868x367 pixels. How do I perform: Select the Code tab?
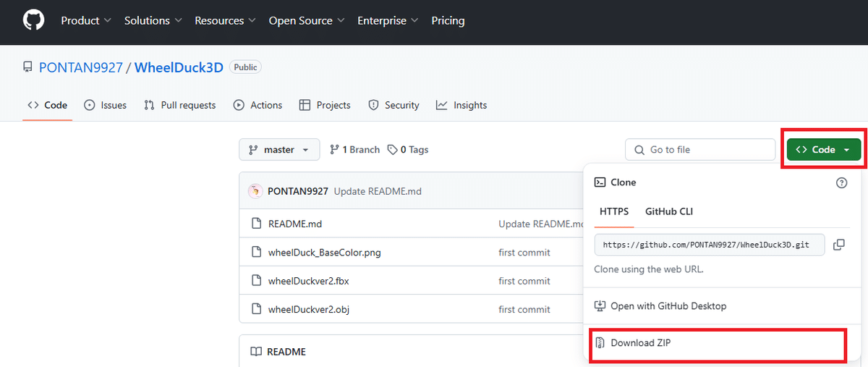point(48,105)
